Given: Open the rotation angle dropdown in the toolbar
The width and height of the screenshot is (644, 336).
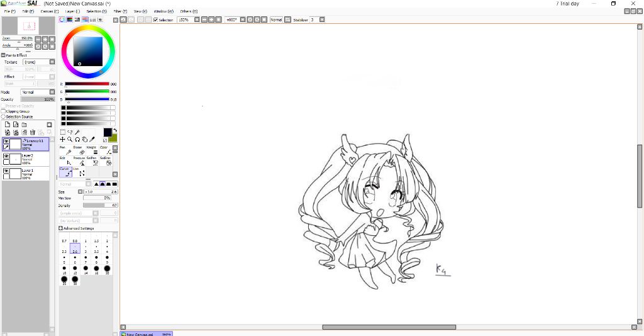Looking at the screenshot, I should coord(243,20).
